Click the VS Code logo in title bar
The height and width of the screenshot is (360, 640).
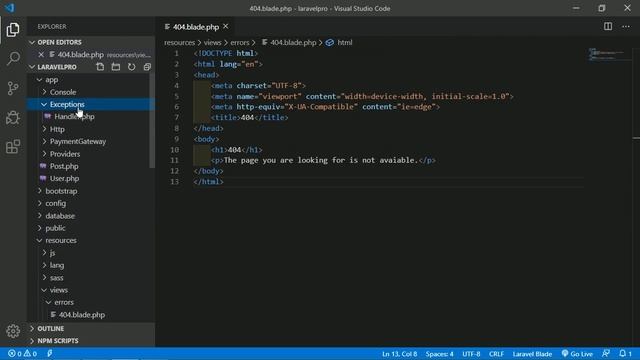click(x=9, y=8)
